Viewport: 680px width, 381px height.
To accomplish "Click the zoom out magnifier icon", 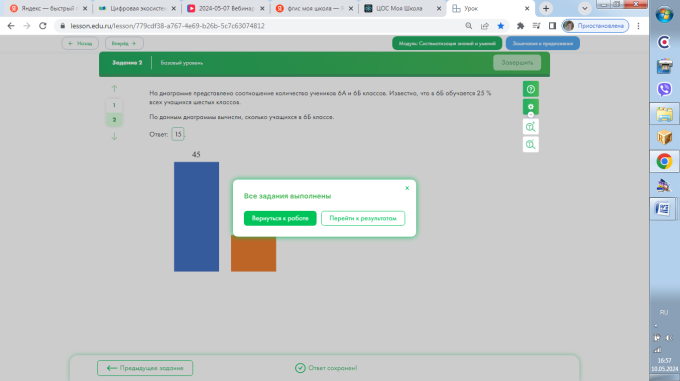I will [x=530, y=144].
